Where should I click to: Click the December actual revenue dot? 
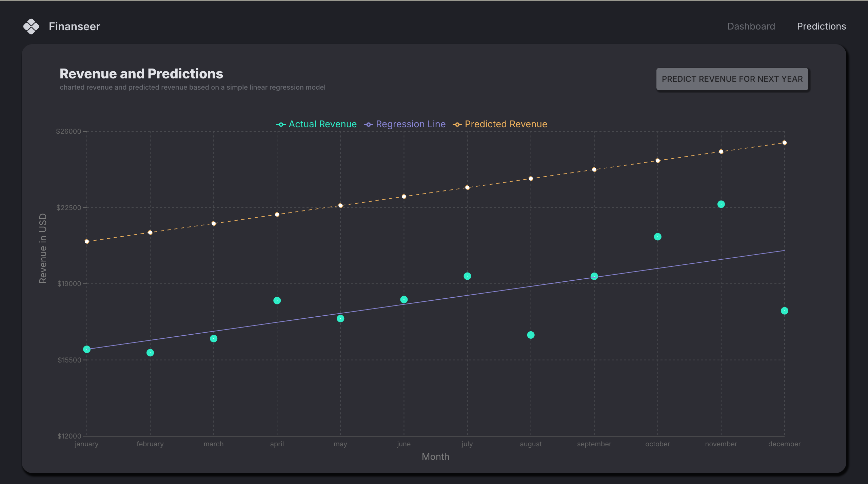pyautogui.click(x=784, y=311)
